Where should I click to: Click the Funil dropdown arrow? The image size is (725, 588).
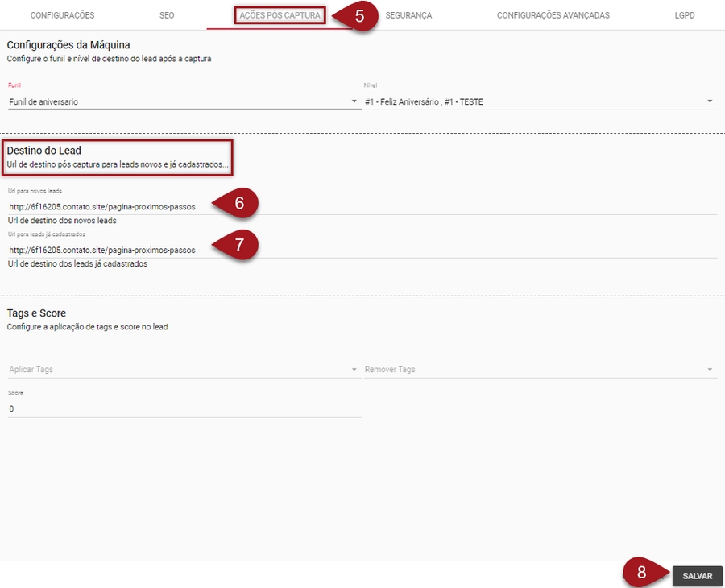point(354,101)
